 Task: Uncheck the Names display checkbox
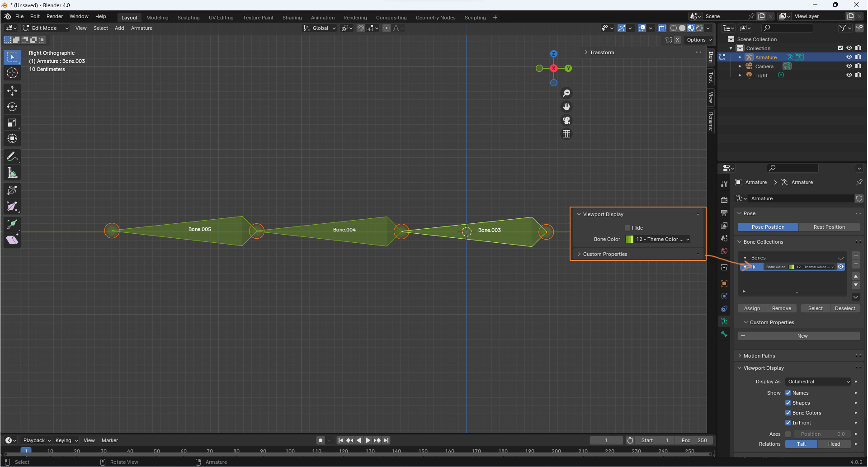coord(788,393)
